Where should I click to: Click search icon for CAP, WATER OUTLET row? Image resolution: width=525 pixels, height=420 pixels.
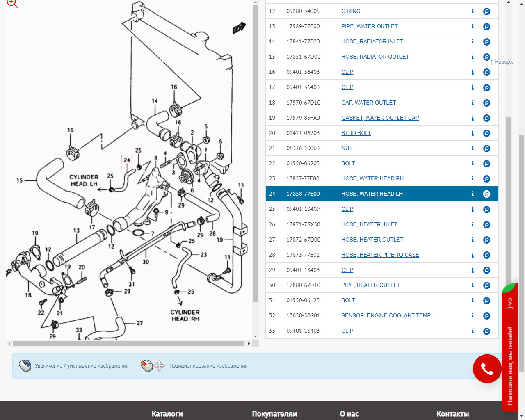coord(486,103)
